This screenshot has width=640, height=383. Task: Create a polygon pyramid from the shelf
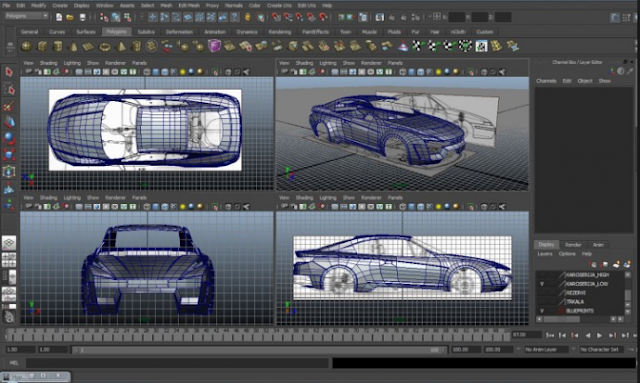[120, 46]
